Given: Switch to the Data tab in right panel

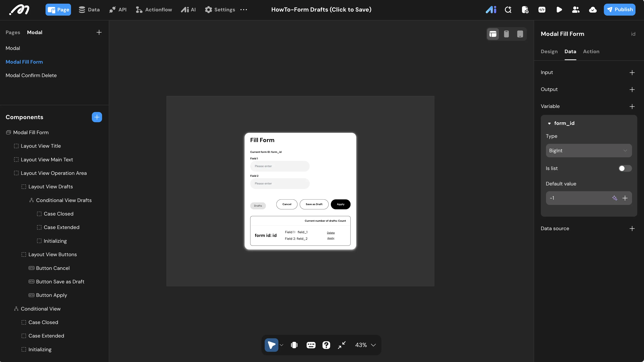Looking at the screenshot, I should 570,51.
